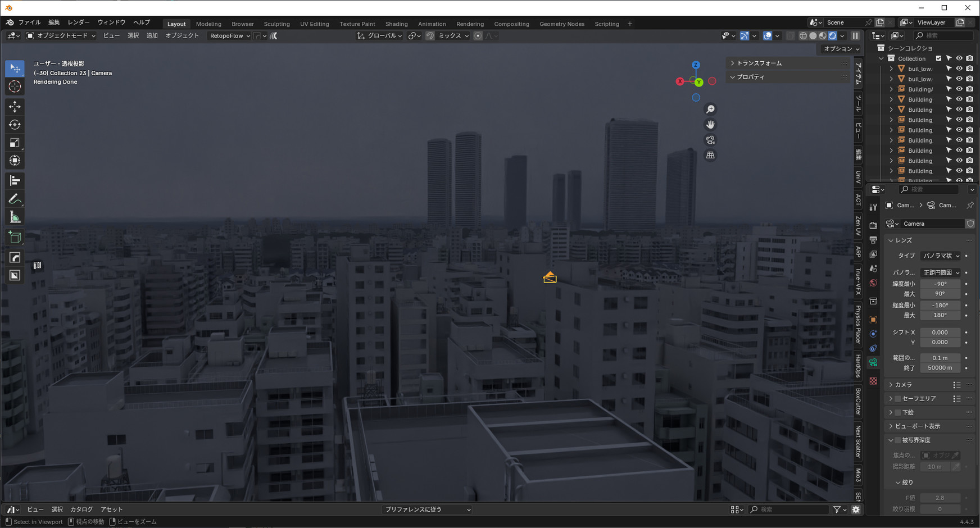Switch between perspective and orthographic grid icon

[x=710, y=155]
